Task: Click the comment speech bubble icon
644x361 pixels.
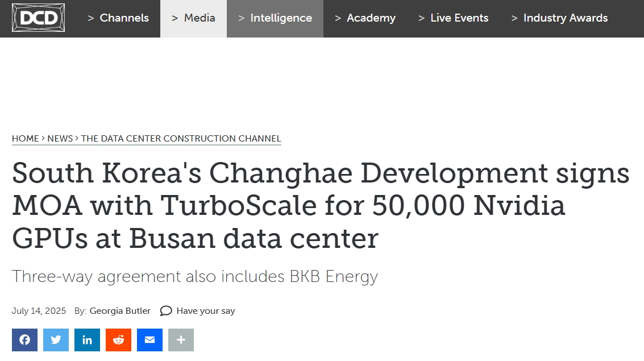Action: point(166,311)
